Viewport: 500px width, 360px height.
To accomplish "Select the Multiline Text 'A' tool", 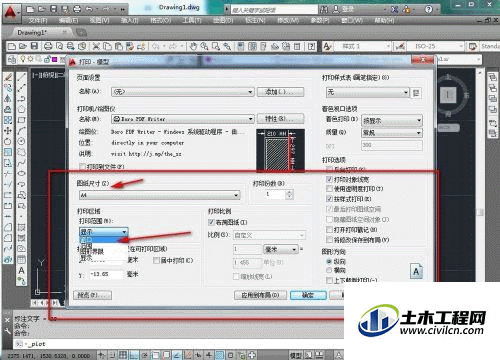I will point(22,270).
